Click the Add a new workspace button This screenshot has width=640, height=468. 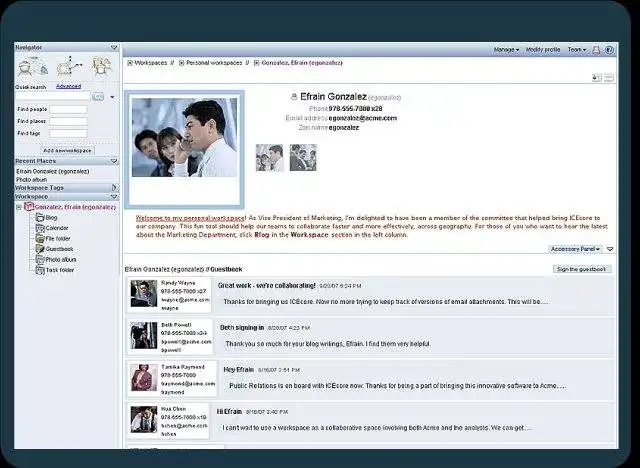pyautogui.click(x=67, y=151)
